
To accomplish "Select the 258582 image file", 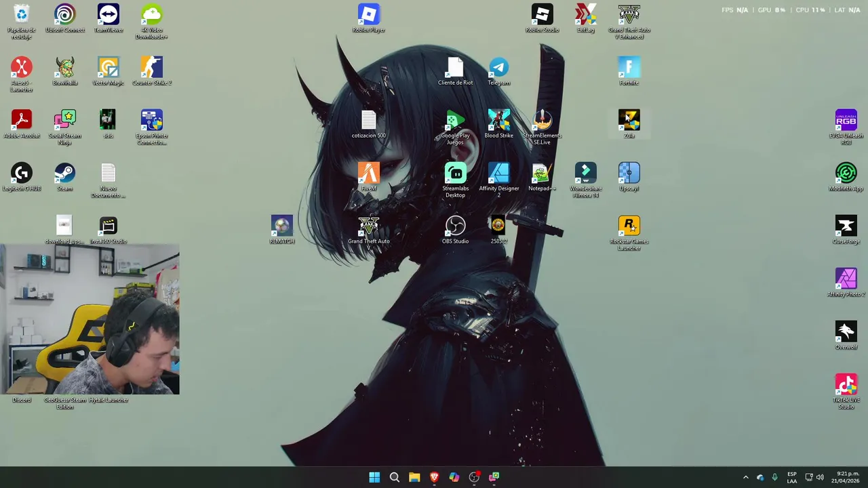I will pos(499,230).
